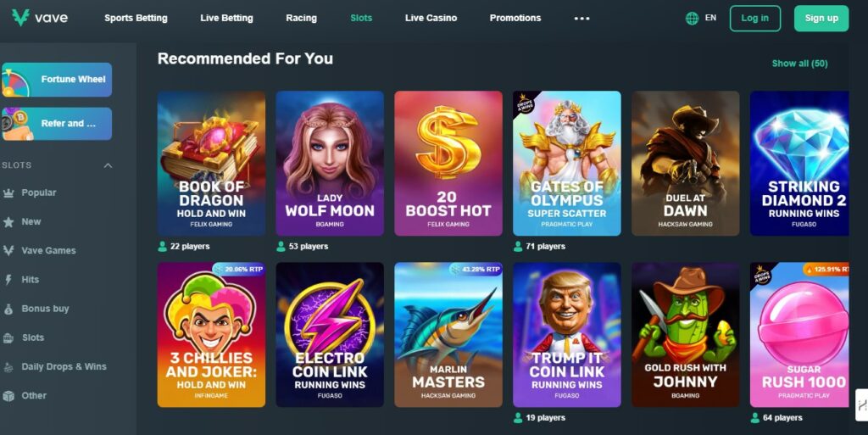Viewport: 868px width, 435px height.
Task: Open the Marlin Masters game thumbnail
Action: tap(448, 335)
